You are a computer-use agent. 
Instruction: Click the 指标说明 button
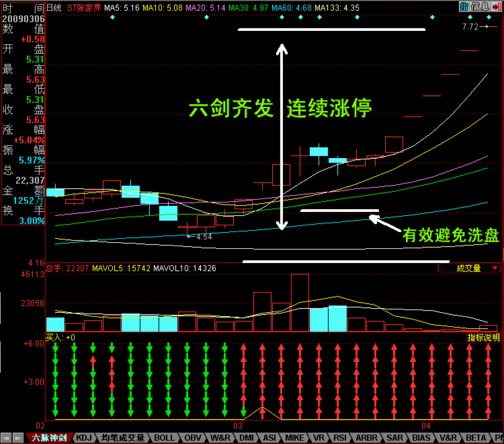484,337
